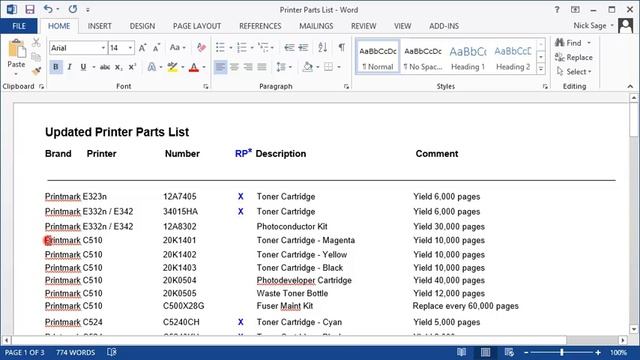The width and height of the screenshot is (640, 360).
Task: Expand the Styles gallery More button
Action: coord(540,69)
